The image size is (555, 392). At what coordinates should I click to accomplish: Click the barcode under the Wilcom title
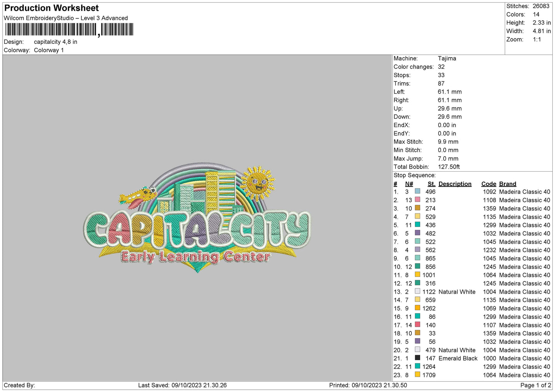69,30
